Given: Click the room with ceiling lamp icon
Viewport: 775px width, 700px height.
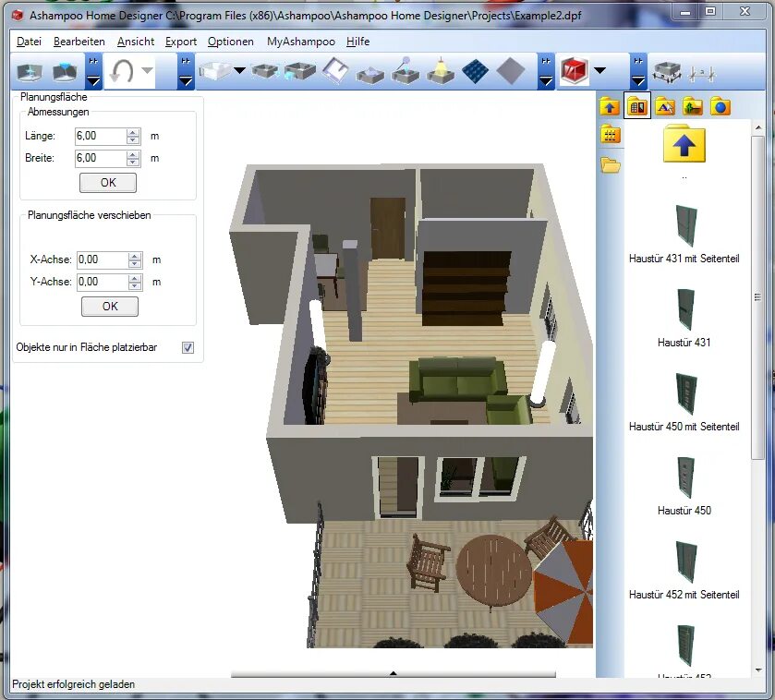Looking at the screenshot, I should 441,71.
